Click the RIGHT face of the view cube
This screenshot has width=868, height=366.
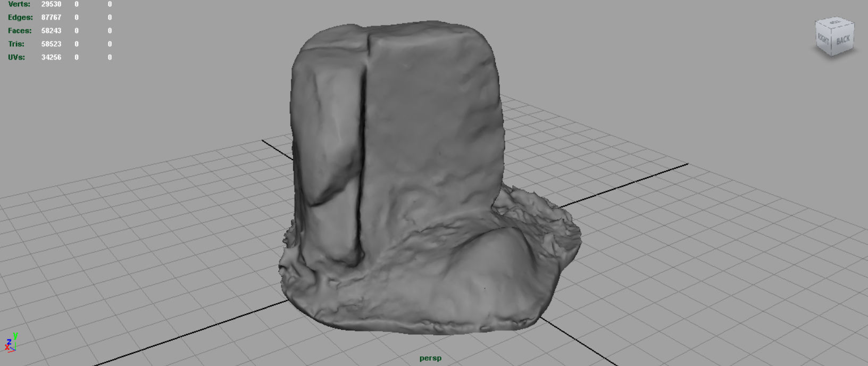pyautogui.click(x=823, y=39)
